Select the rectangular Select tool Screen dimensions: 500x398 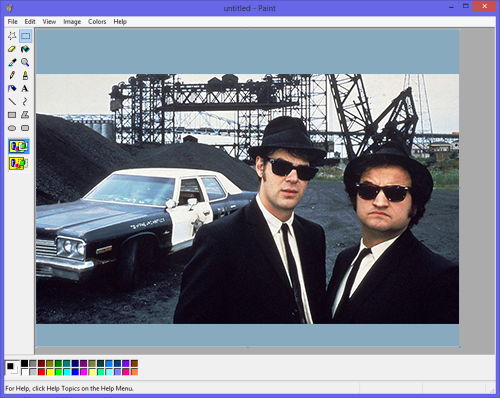(25, 36)
